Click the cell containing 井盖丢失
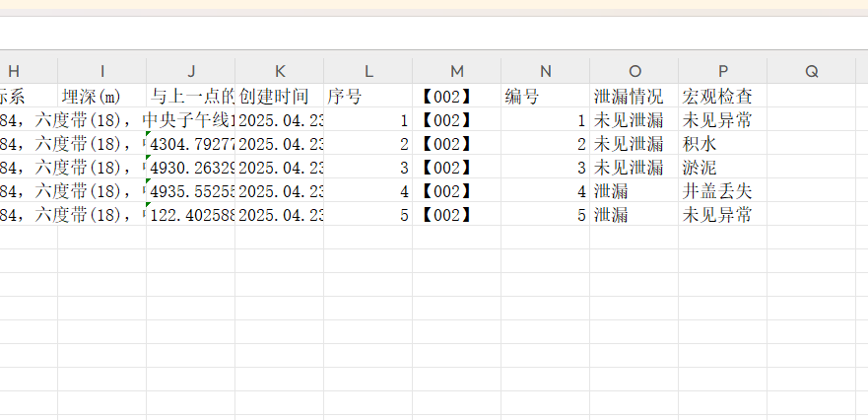The image size is (868, 420). coord(722,191)
